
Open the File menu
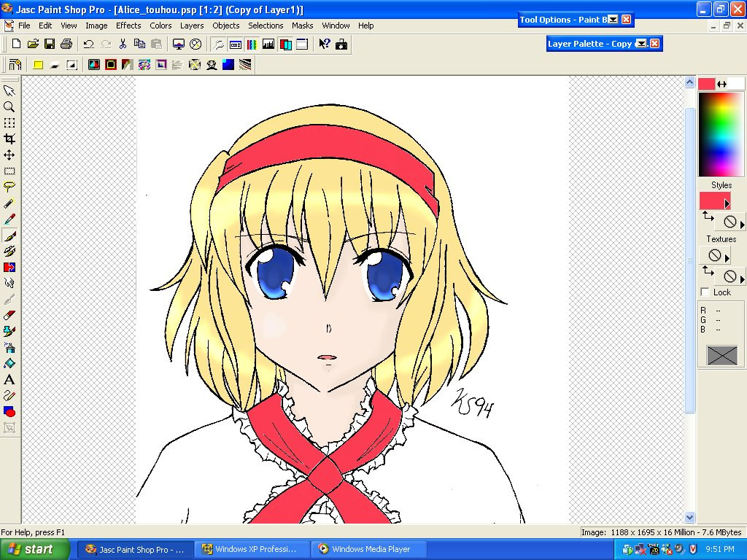[24, 26]
